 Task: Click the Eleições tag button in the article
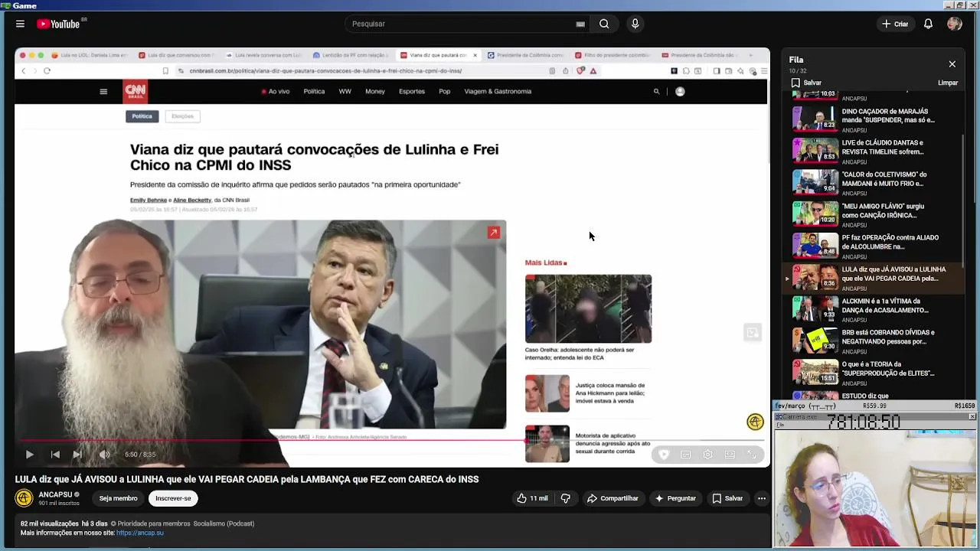[182, 116]
